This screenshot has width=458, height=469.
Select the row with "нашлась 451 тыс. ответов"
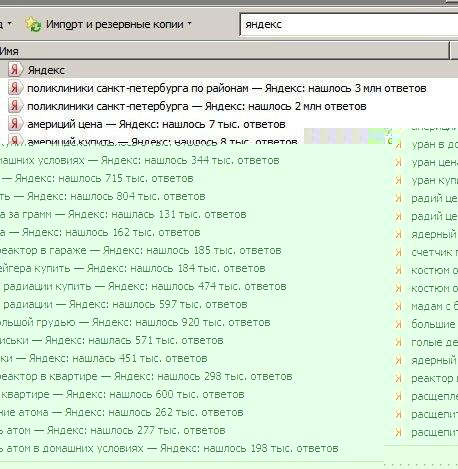[x=104, y=358]
